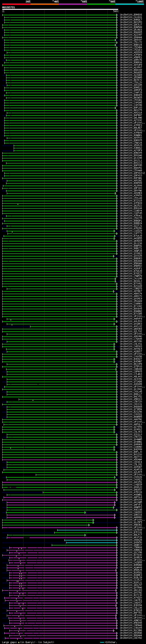The image size is (146, 644).
Task: Open hit UniRef100_B6SVM3
Action: pos(131,22)
